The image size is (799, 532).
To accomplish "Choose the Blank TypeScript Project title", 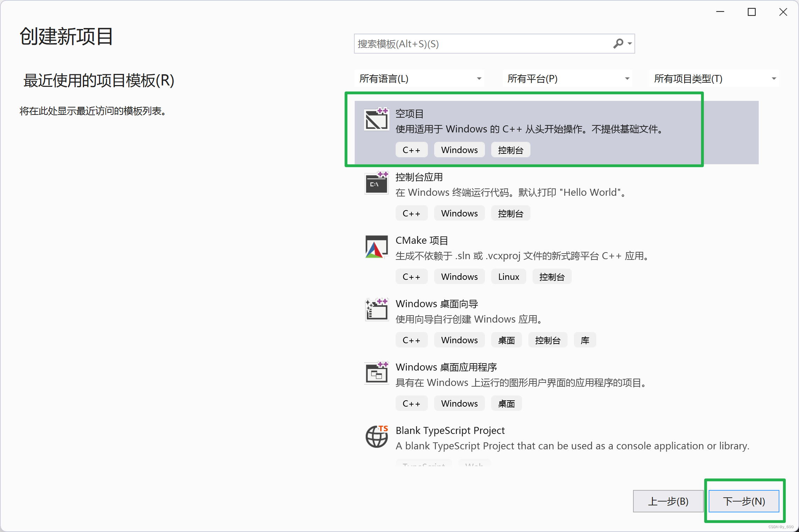I will [x=450, y=430].
